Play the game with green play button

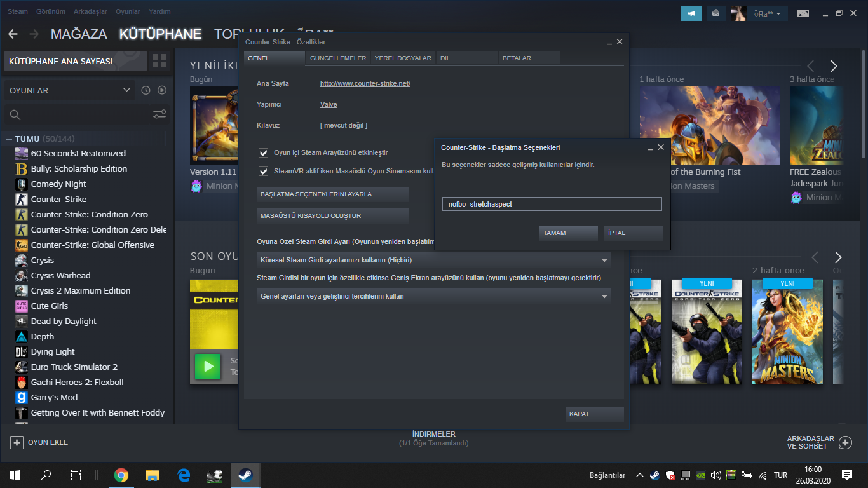[208, 367]
